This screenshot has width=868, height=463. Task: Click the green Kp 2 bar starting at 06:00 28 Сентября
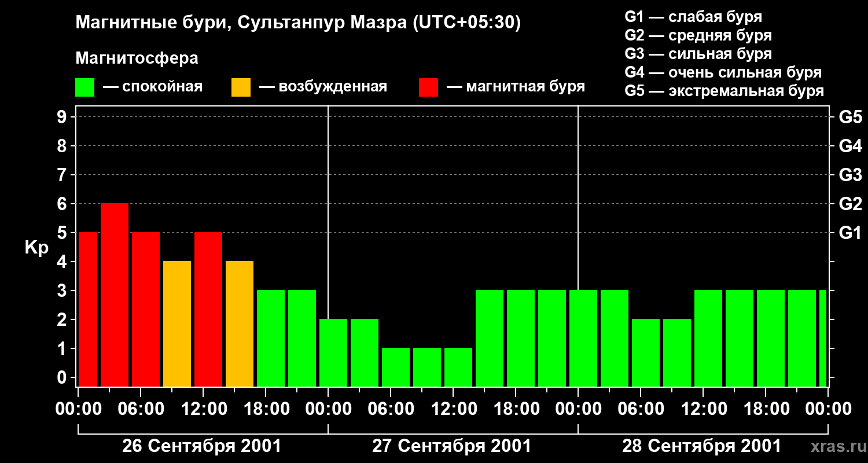tap(646, 352)
